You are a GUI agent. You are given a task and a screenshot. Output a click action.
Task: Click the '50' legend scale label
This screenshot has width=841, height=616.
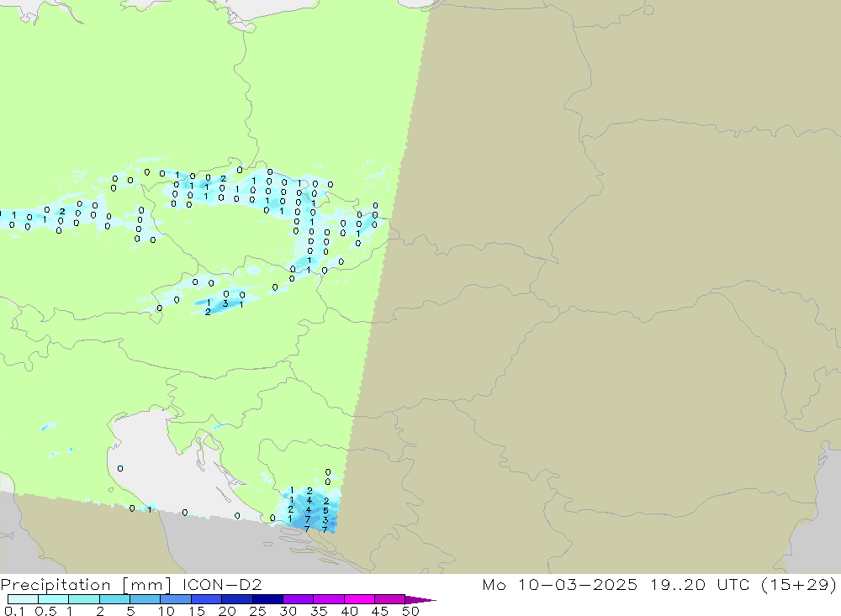click(410, 611)
